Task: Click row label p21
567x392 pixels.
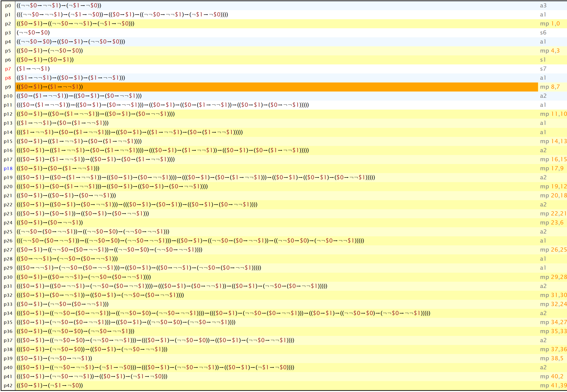Action: tap(8, 196)
